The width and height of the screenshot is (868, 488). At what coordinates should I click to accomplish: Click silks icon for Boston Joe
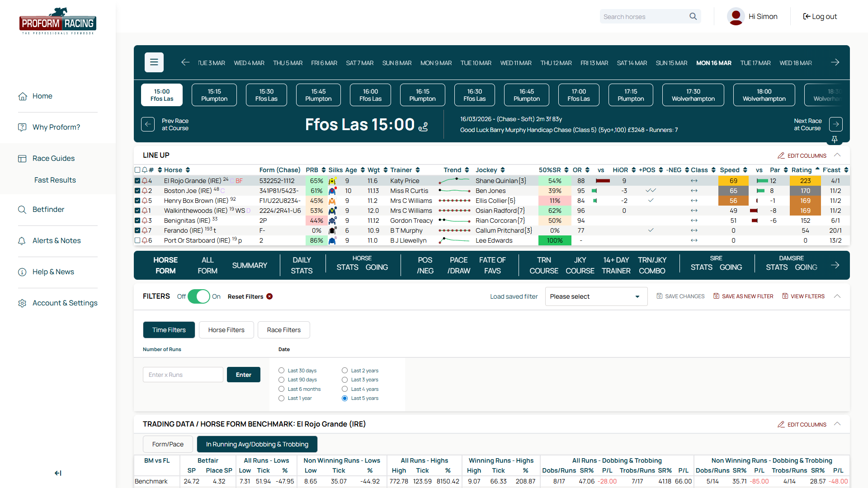(x=332, y=191)
